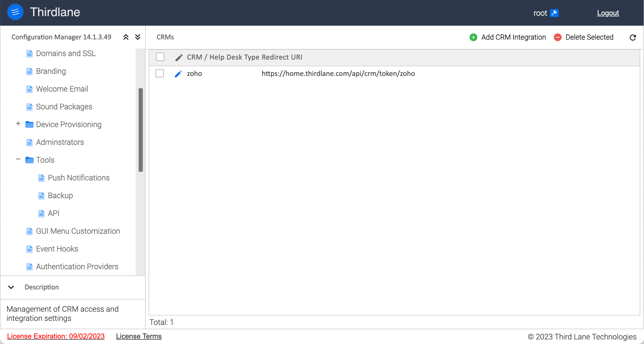
Task: Click the Configuration Manager 14.1.3.49 title
Action: pyautogui.click(x=61, y=37)
